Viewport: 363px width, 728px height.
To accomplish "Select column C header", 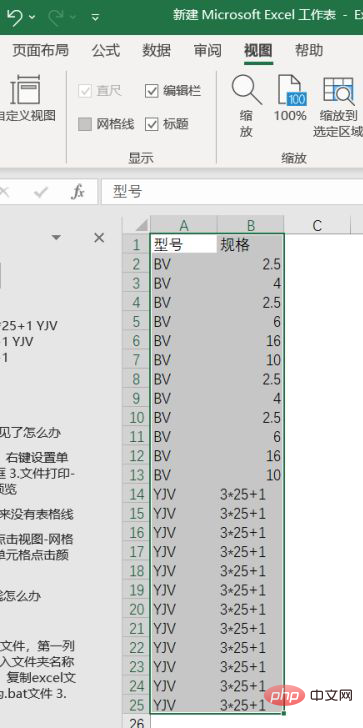I will [317, 225].
